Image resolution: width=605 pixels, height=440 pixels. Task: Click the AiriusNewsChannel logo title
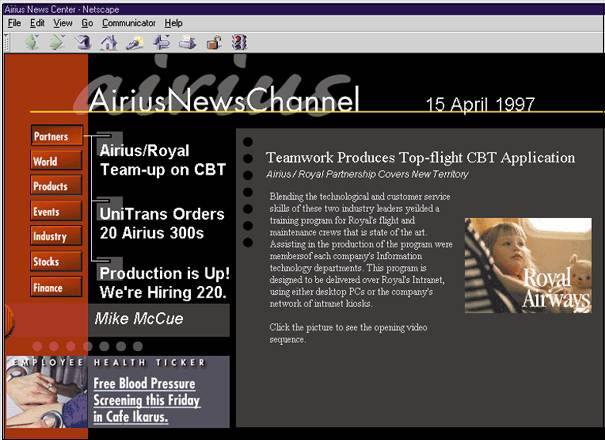click(225, 100)
